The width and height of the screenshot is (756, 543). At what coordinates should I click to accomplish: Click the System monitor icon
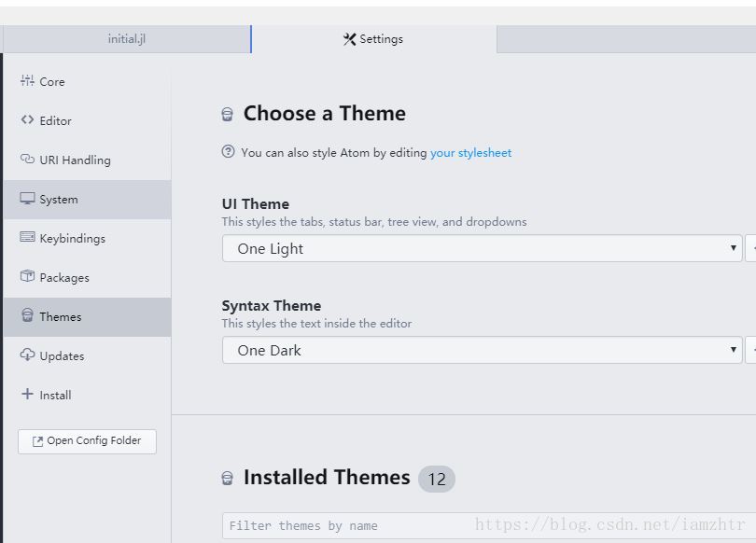(27, 198)
